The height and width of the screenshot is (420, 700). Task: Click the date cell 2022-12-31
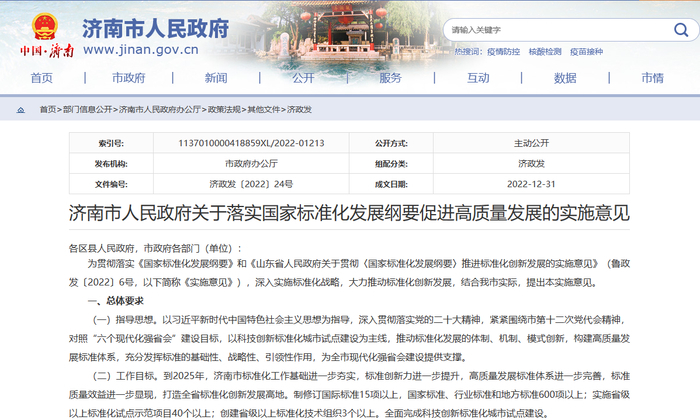click(531, 184)
